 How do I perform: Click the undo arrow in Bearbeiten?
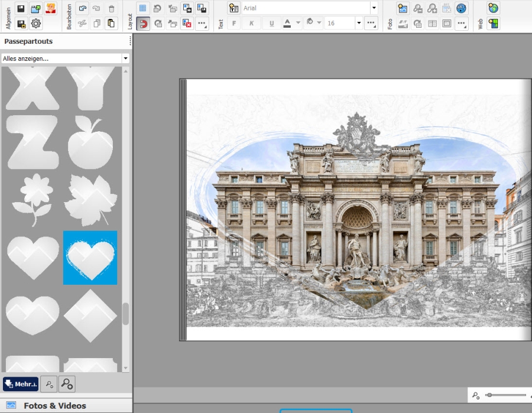point(82,8)
